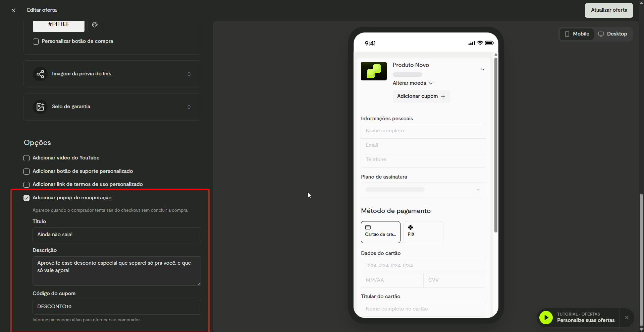Select Cartão de crédito payment option
This screenshot has height=332, width=644.
coord(381,232)
